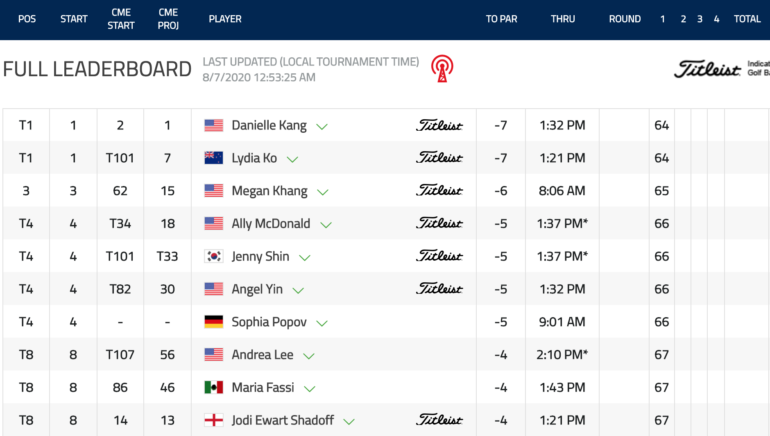770x436 pixels.
Task: Click the USA flag beside Danielle Kang
Action: point(214,125)
